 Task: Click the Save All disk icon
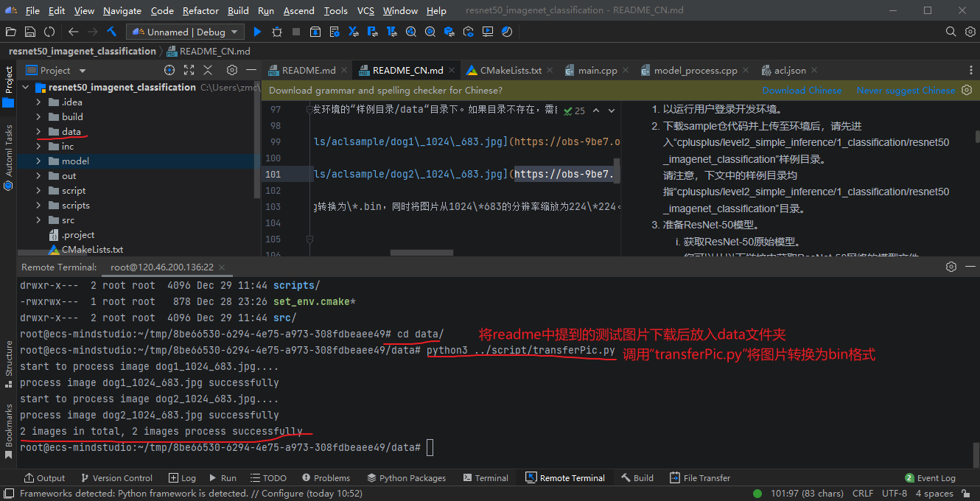tap(30, 32)
